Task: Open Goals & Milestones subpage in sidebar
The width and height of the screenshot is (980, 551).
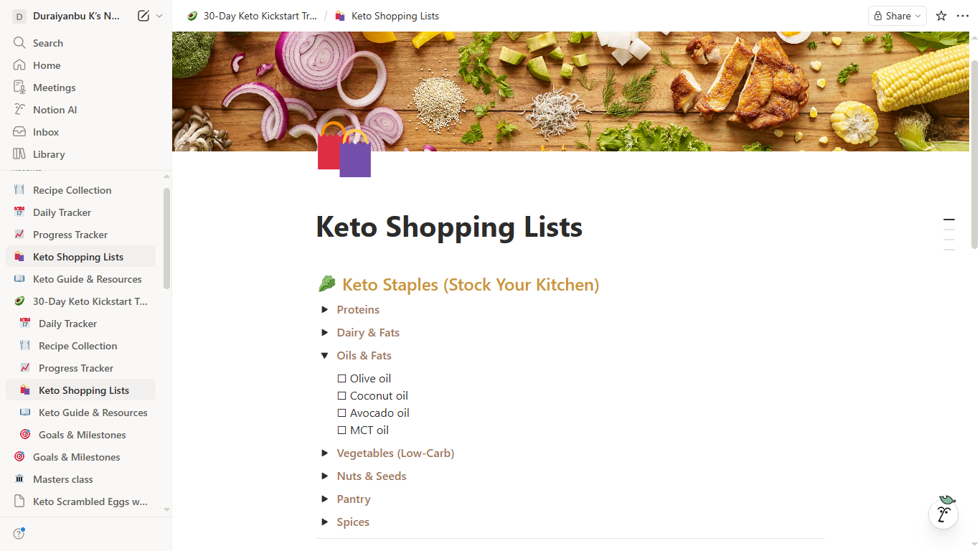Action: [x=82, y=435]
